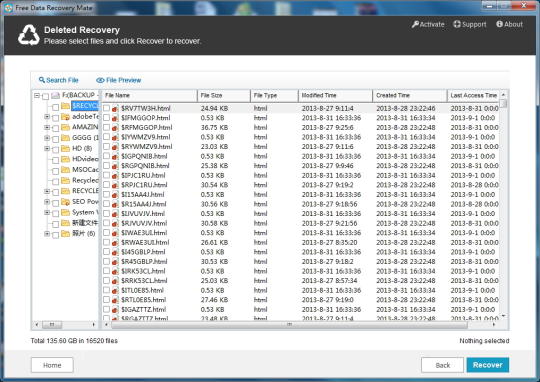This screenshot has height=382, width=540.
Task: Expand the AMAZIN folder node
Action: (47, 127)
